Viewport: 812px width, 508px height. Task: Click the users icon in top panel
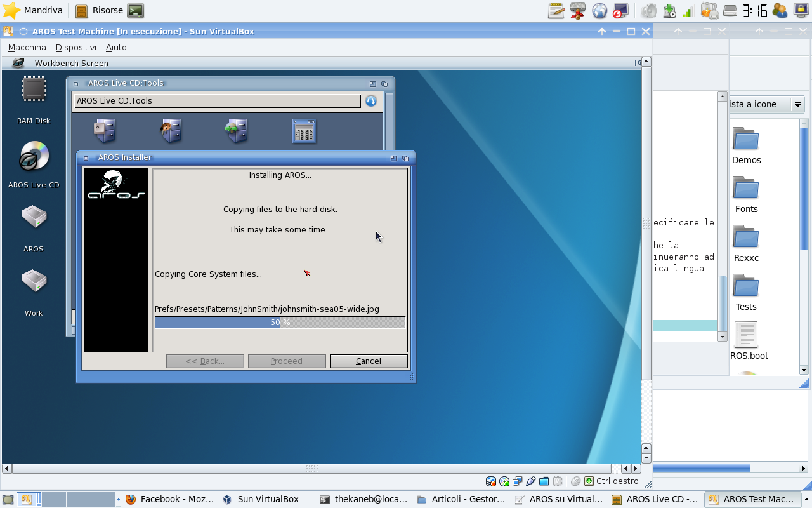pos(780,10)
